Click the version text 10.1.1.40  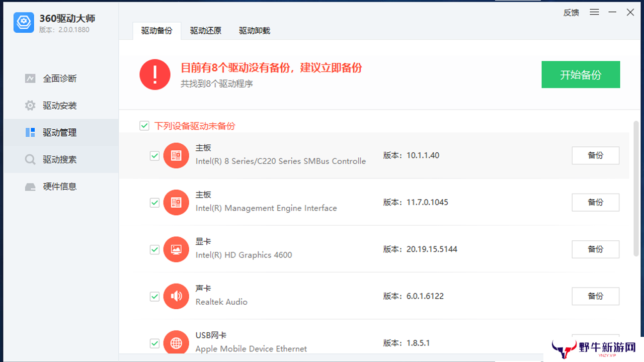point(423,155)
